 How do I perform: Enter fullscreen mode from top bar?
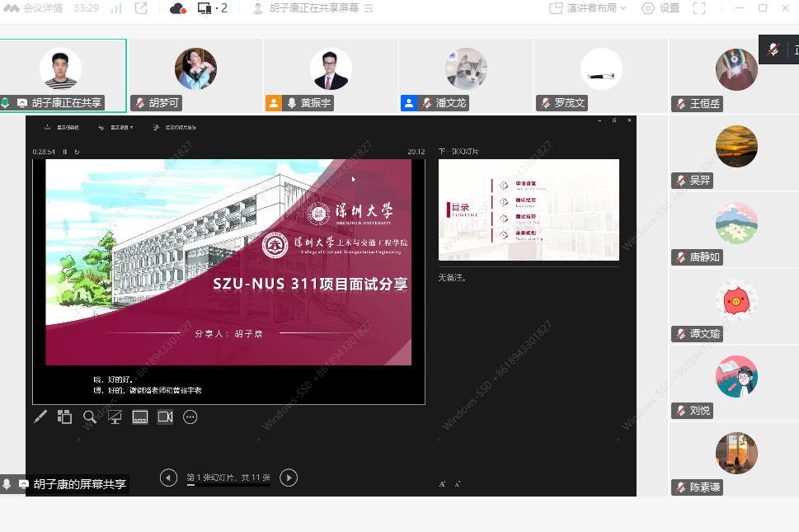(x=699, y=8)
